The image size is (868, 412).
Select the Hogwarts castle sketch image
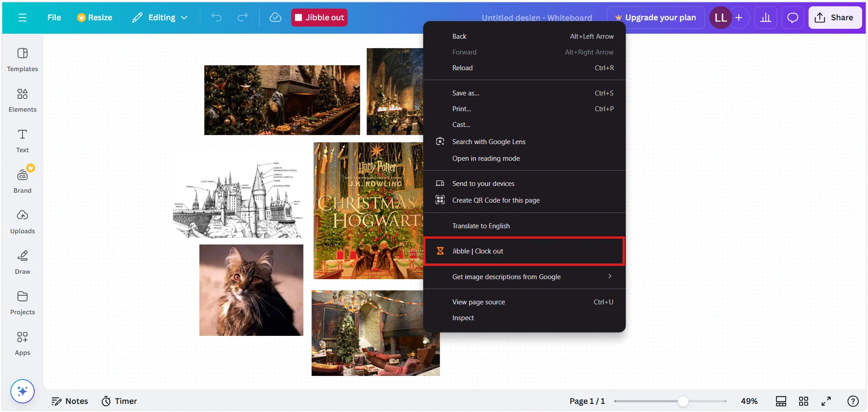238,200
